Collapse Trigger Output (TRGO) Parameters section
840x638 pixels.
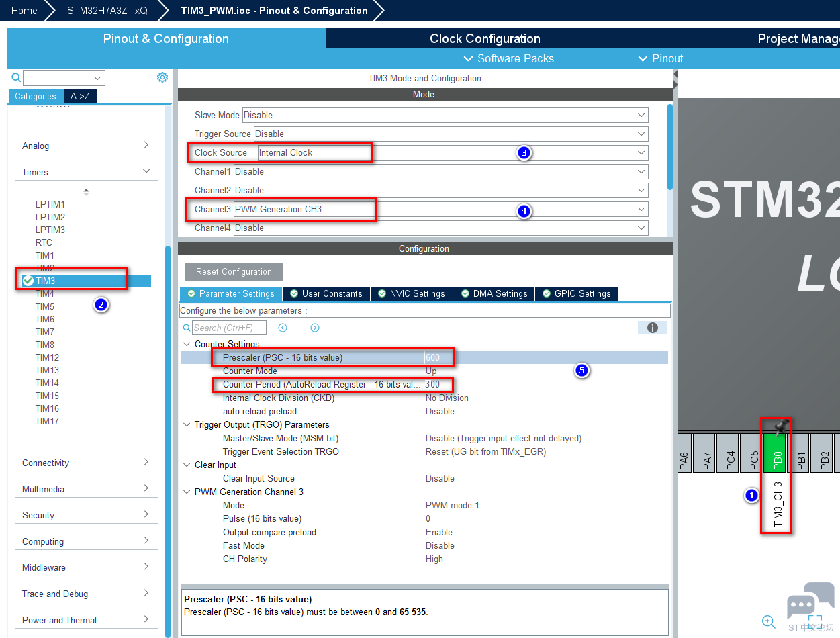187,424
